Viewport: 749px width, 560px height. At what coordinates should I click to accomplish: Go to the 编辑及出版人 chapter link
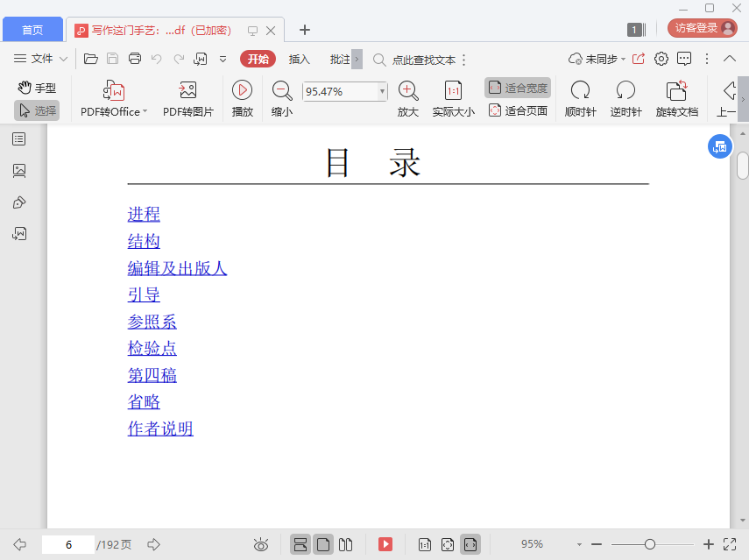(x=177, y=268)
